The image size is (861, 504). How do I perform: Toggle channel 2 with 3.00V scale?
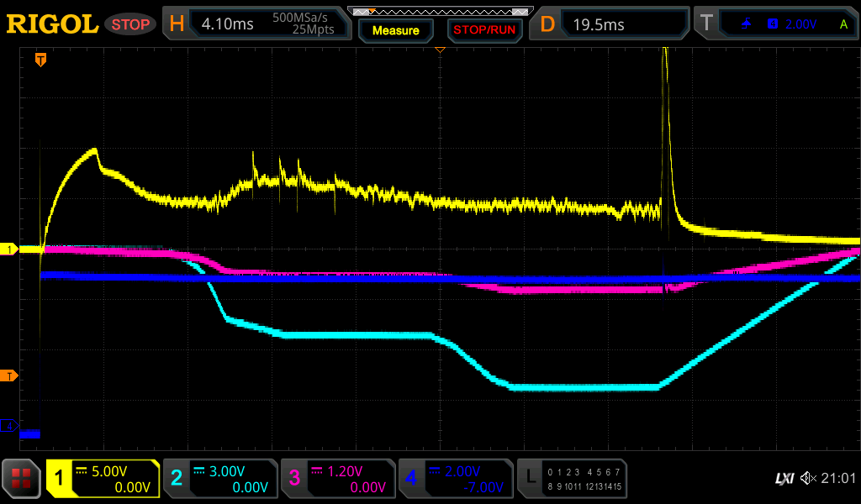[x=220, y=479]
